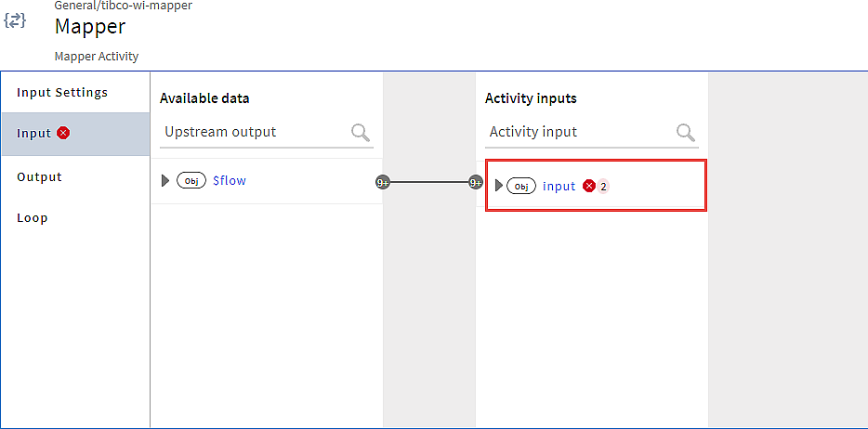Click the Activity input search field

(581, 133)
